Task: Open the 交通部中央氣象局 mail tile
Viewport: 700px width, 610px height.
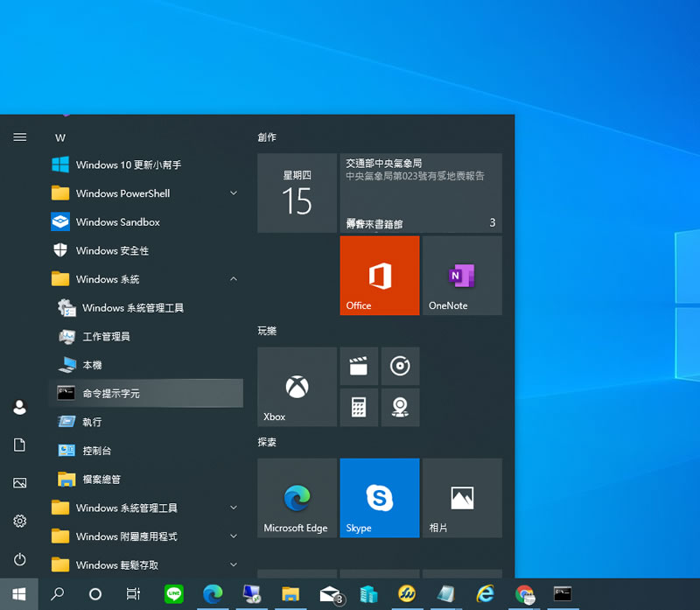Action: 421,193
